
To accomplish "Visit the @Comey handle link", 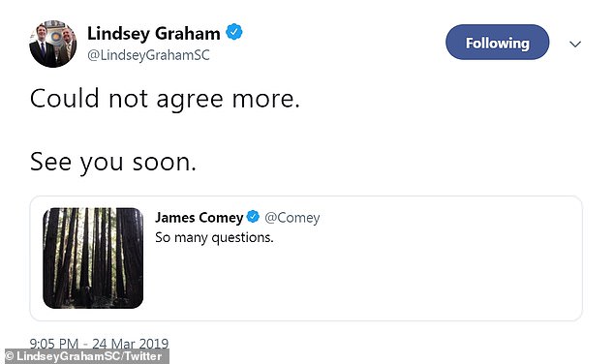I will click(x=292, y=218).
